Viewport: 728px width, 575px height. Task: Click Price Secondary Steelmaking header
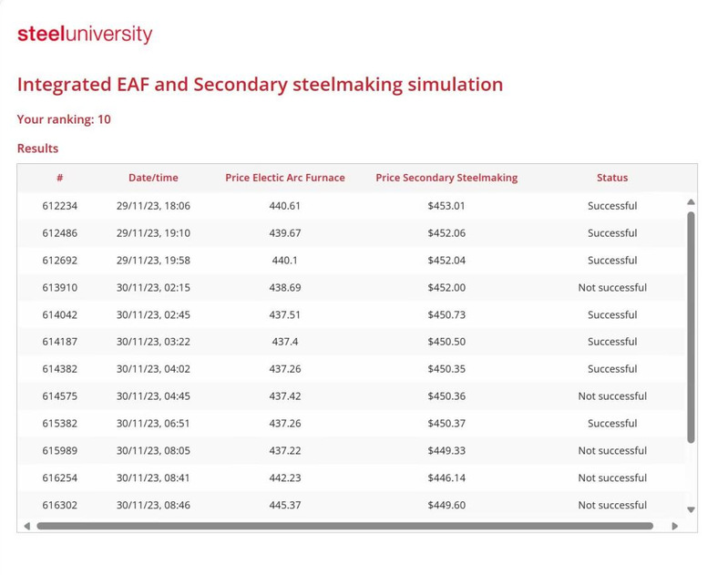click(446, 178)
